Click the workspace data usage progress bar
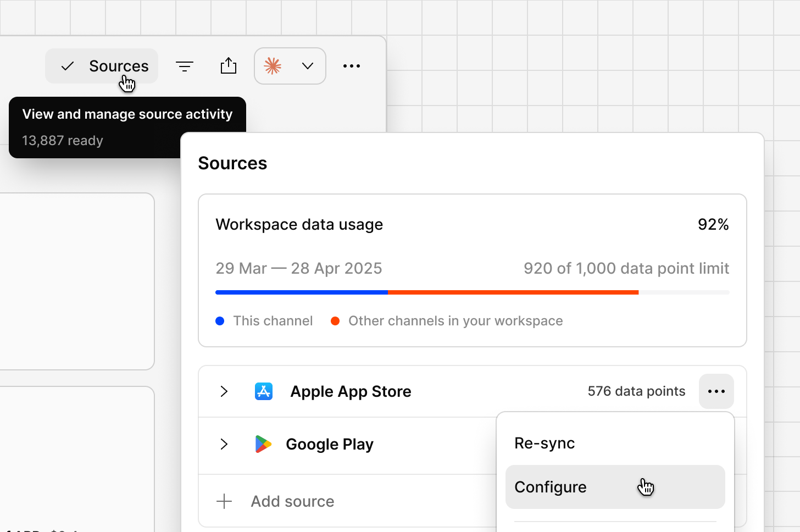 pos(473,292)
